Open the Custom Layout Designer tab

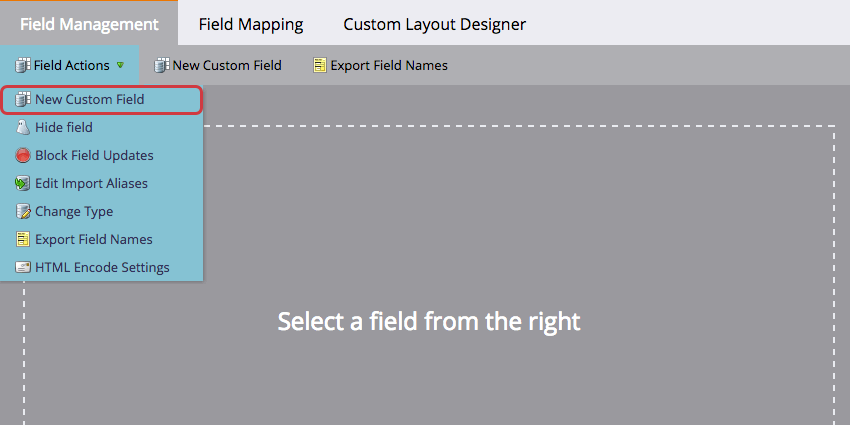pyautogui.click(x=435, y=24)
